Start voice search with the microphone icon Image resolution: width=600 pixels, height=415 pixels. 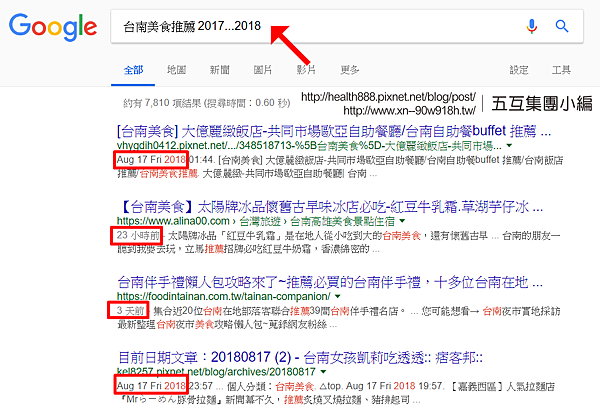tap(532, 26)
